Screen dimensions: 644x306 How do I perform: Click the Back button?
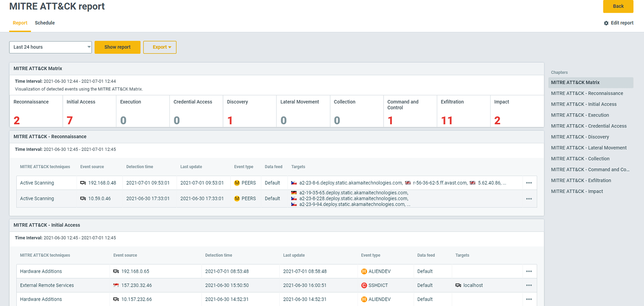[618, 6]
